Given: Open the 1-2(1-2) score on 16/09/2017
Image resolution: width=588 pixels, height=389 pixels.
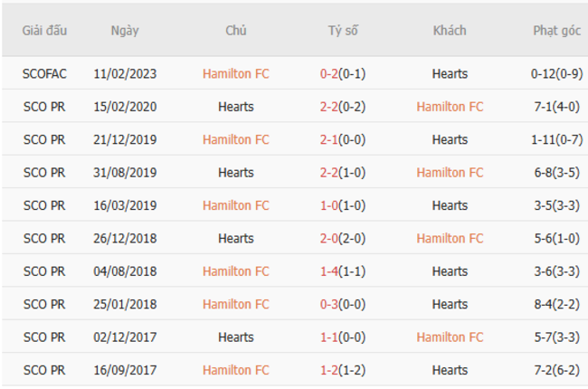Looking at the screenshot, I should (343, 370).
